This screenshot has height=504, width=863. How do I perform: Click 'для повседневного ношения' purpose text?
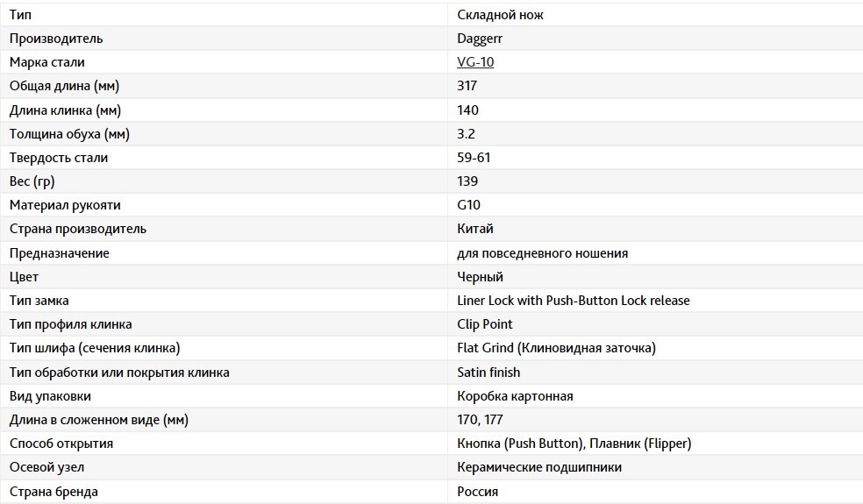pyautogui.click(x=542, y=253)
